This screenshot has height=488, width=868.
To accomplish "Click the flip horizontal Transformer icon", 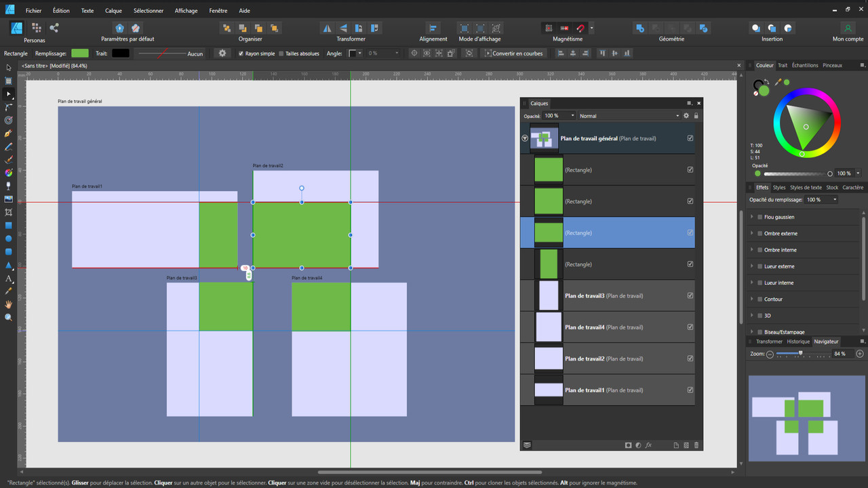I will [x=327, y=28].
